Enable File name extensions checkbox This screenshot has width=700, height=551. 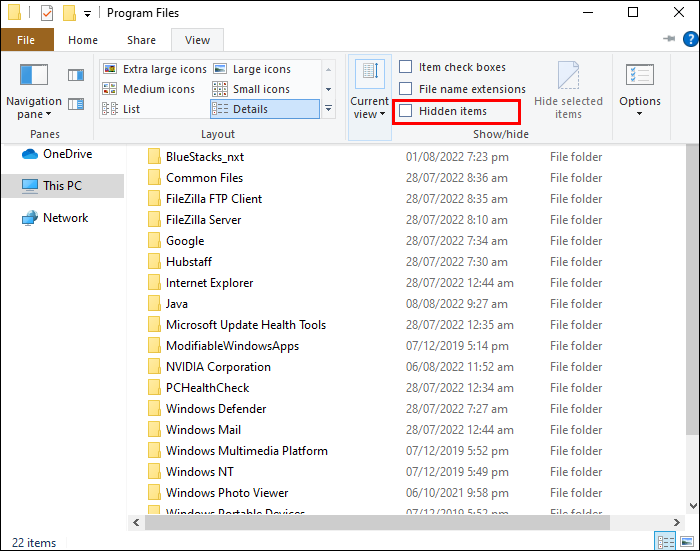coord(405,89)
